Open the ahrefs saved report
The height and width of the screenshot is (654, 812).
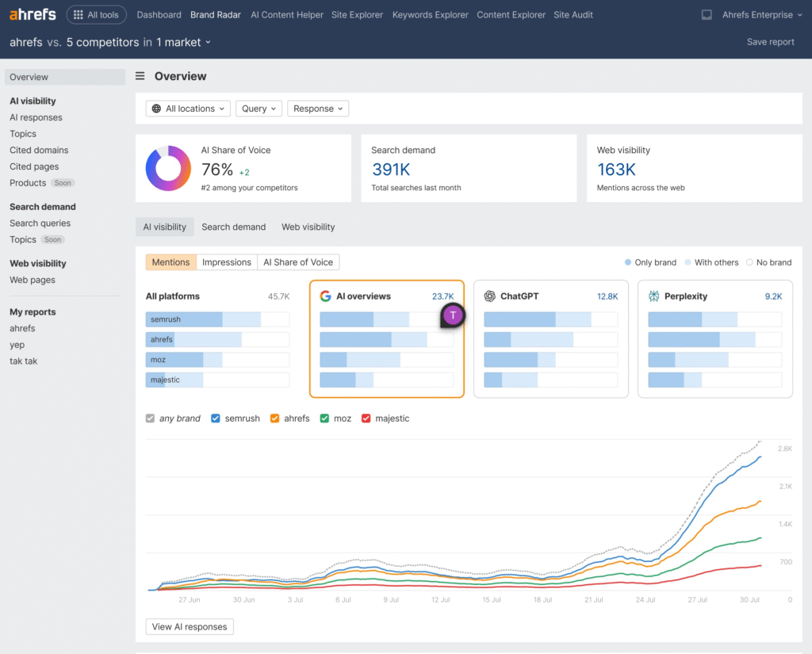tap(22, 328)
